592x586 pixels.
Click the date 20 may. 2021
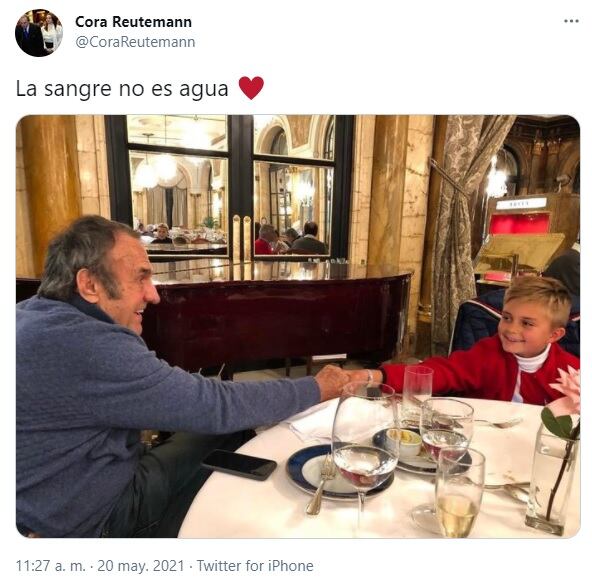tap(141, 566)
